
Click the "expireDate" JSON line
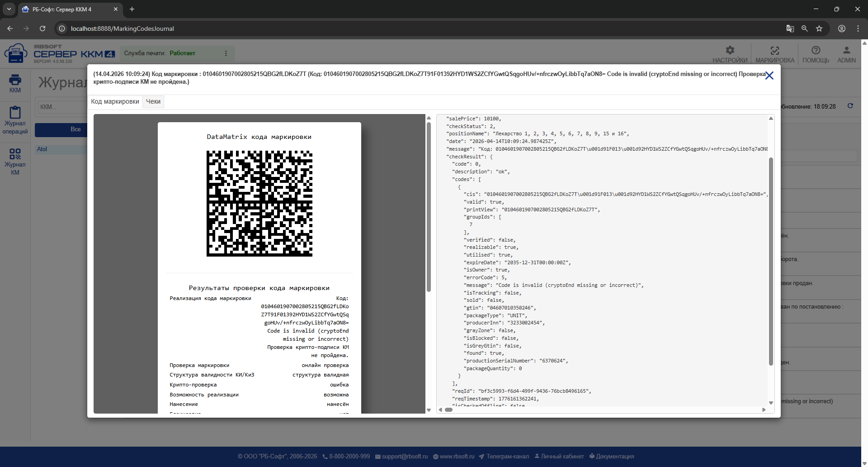point(517,262)
